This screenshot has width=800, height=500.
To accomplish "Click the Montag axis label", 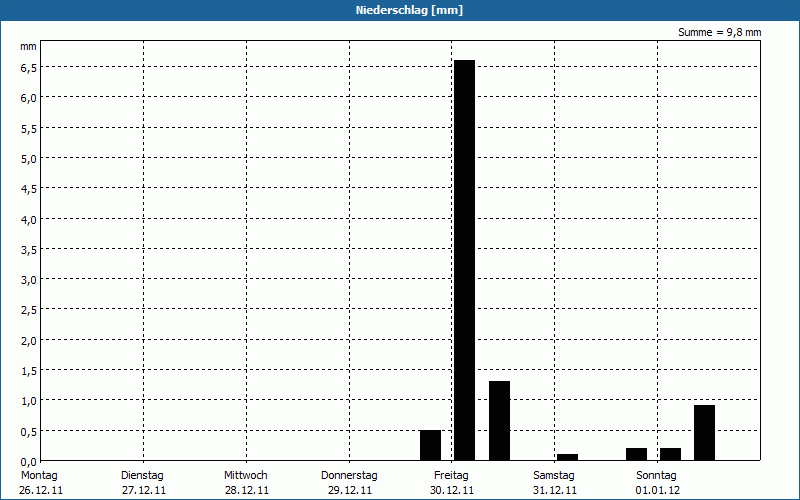I will coord(39,475).
